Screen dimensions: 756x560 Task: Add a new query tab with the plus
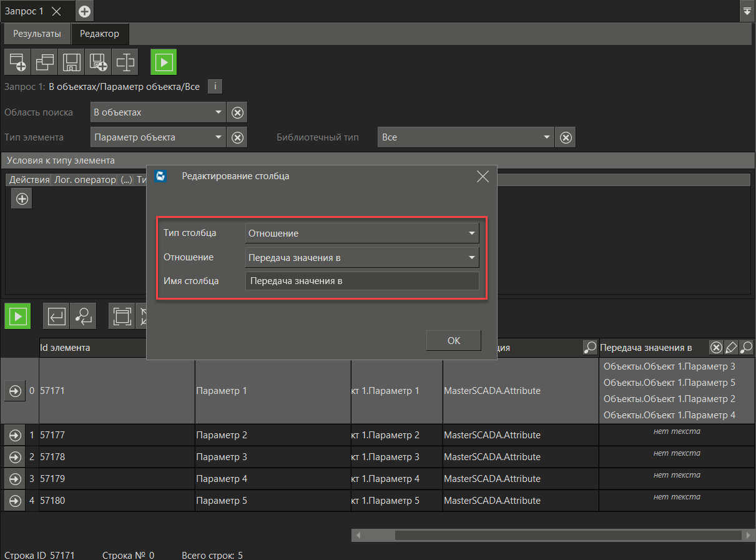pyautogui.click(x=84, y=11)
